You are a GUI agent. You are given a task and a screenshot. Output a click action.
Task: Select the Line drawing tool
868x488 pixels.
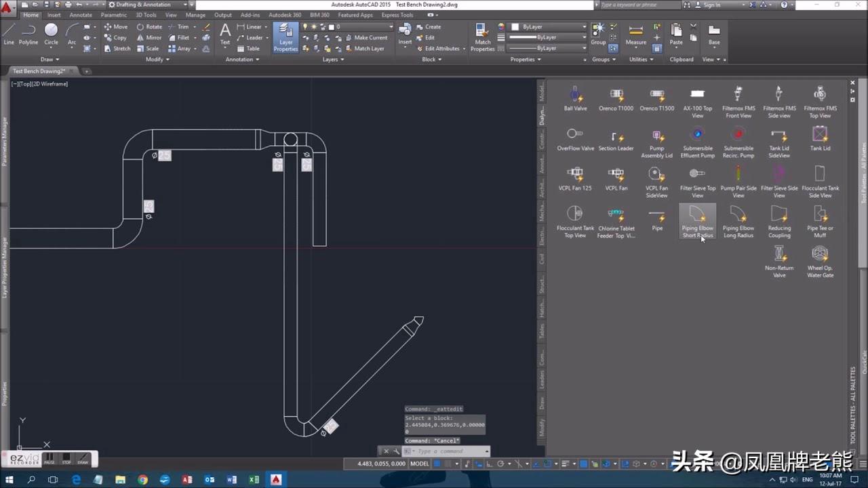point(9,33)
